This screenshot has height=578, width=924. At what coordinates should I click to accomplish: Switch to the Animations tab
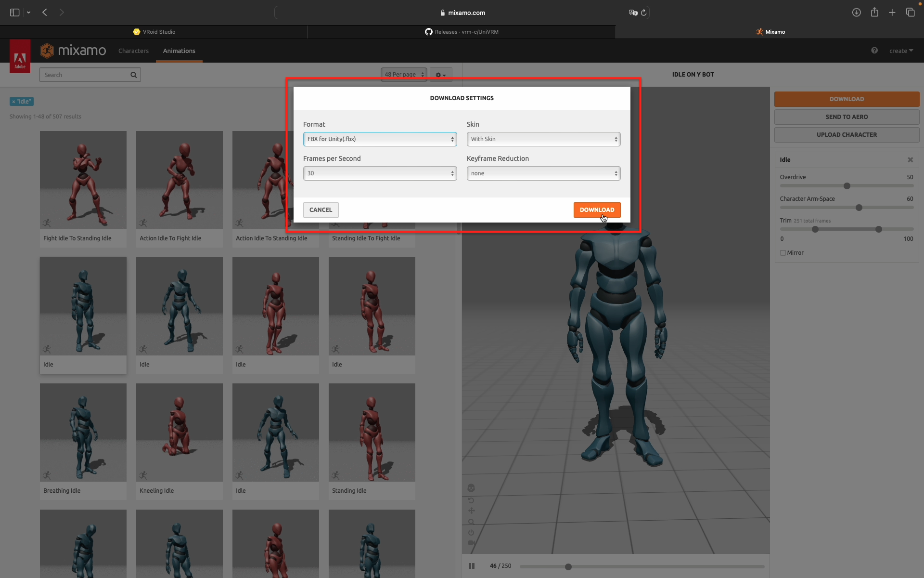click(x=179, y=51)
